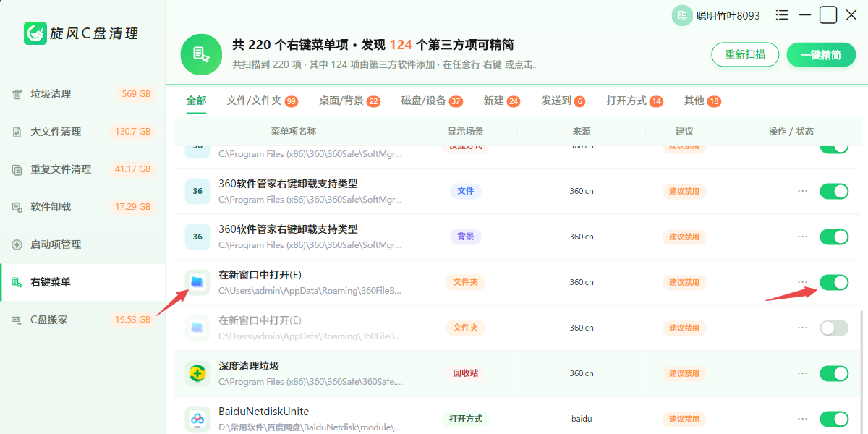
Task: Click the 来源 column header
Action: click(582, 131)
